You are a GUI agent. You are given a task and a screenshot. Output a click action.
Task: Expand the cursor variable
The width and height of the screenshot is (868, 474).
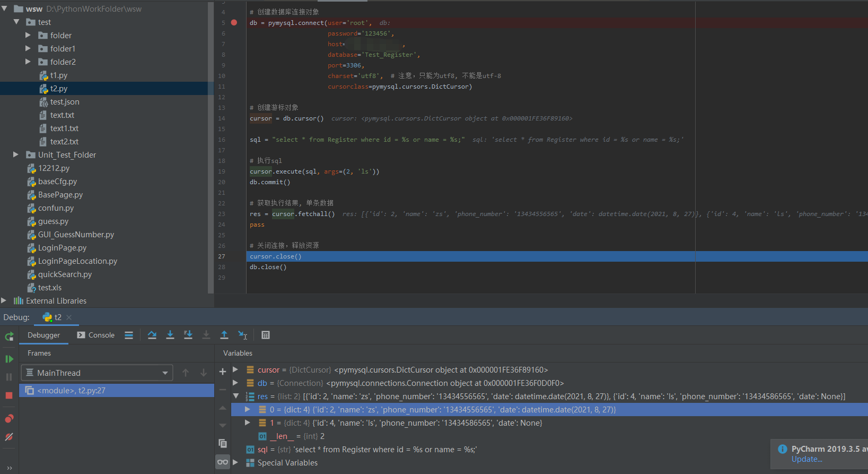pyautogui.click(x=235, y=369)
